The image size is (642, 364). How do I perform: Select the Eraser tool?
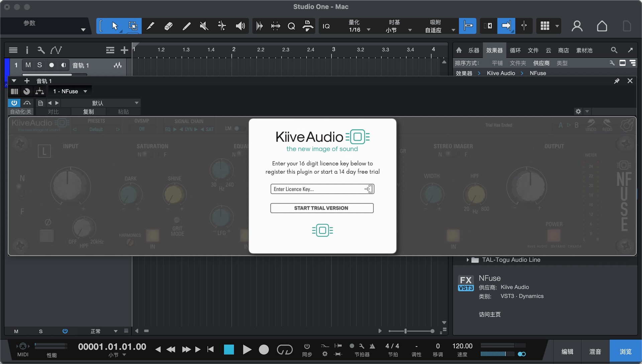(168, 26)
